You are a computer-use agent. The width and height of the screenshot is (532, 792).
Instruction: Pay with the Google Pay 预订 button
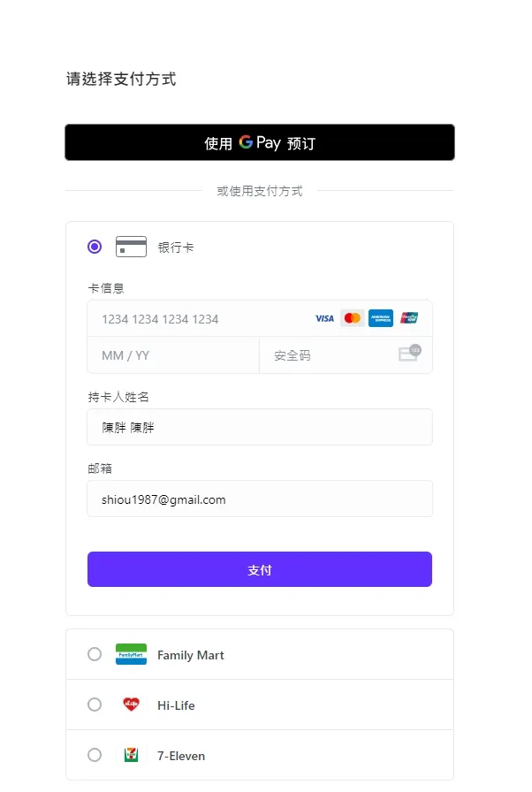[260, 142]
